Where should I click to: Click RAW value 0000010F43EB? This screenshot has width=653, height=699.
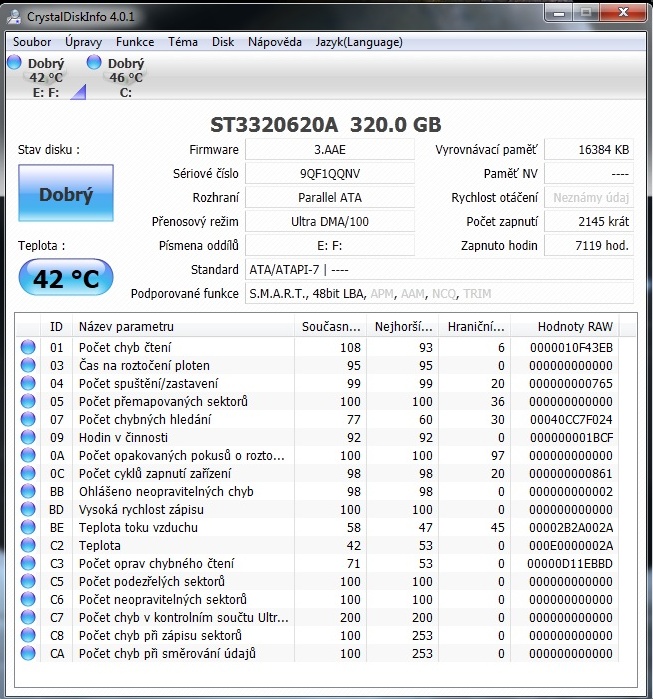[571, 347]
